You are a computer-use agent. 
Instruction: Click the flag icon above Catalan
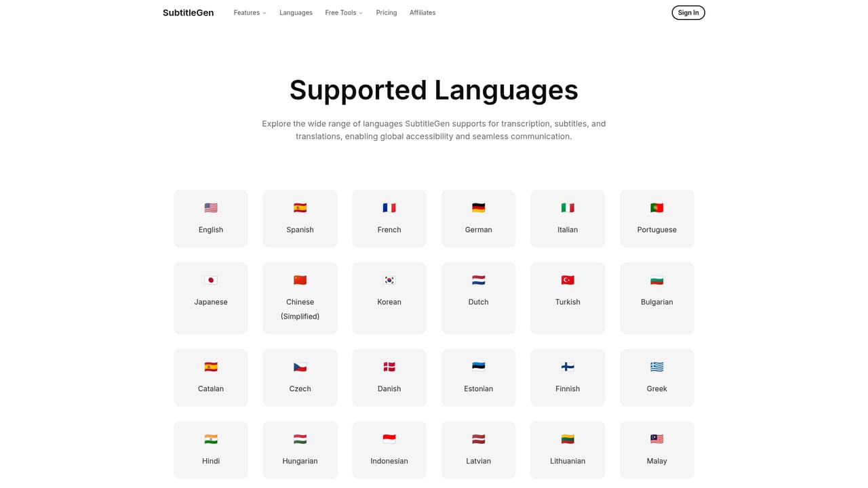tap(211, 367)
